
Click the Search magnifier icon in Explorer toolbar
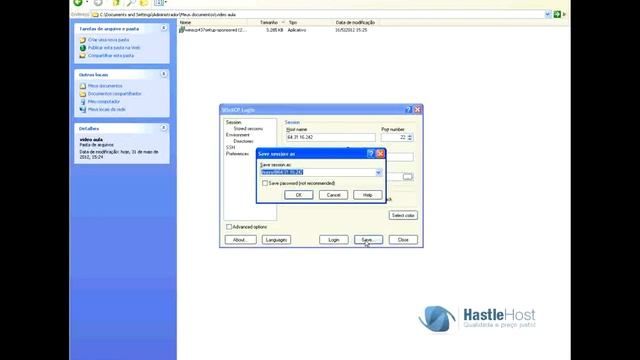tap(131, 2)
